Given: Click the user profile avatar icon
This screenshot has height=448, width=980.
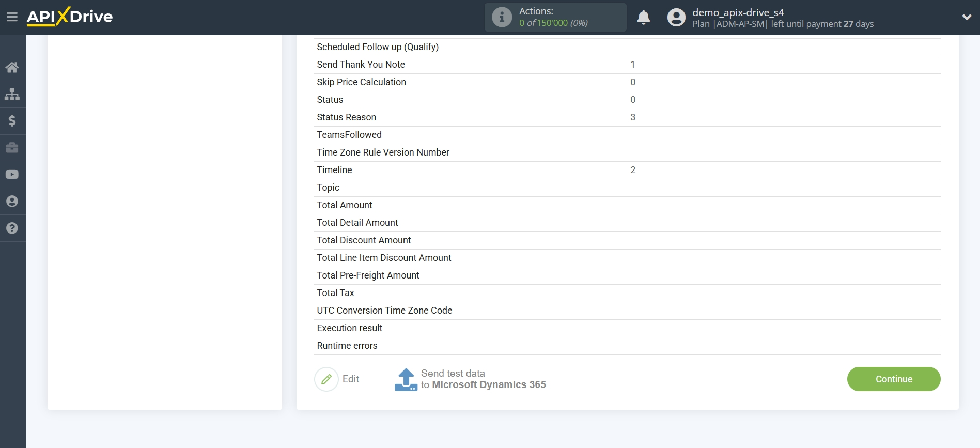Looking at the screenshot, I should [676, 18].
